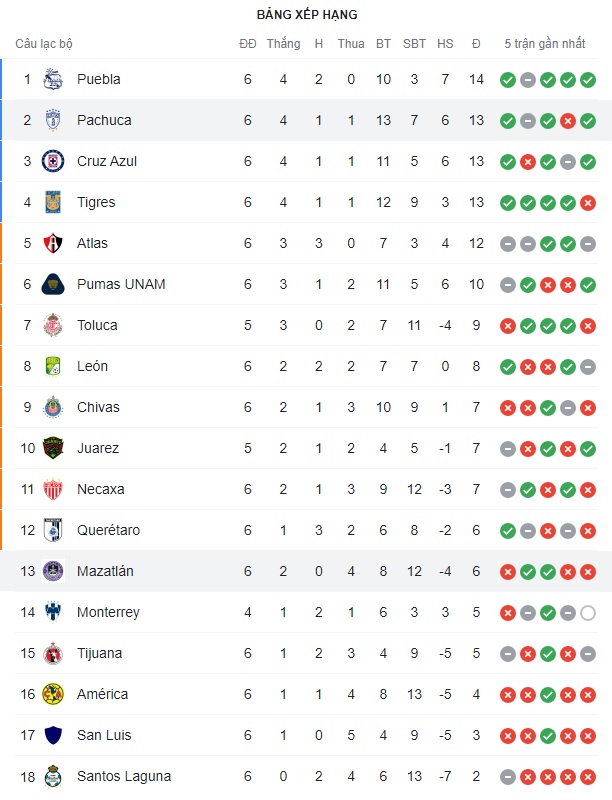Click the Pachuca team logo
The height and width of the screenshot is (800, 612).
pos(53,120)
